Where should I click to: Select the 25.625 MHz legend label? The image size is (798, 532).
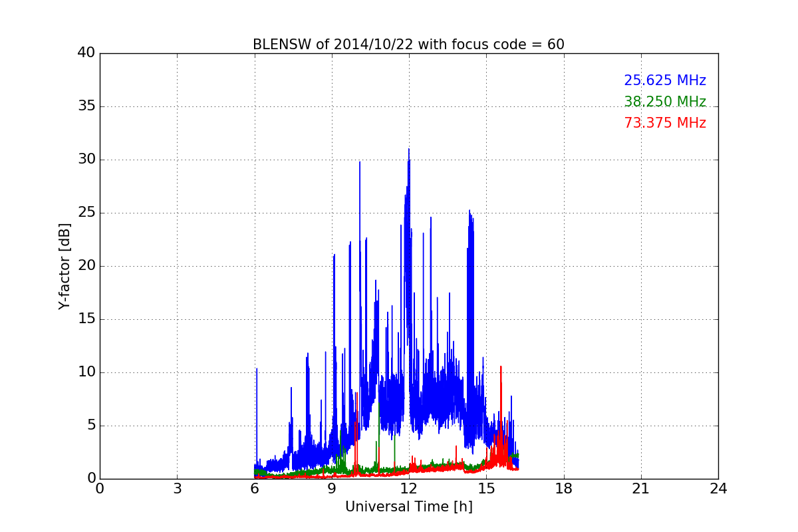click(665, 80)
